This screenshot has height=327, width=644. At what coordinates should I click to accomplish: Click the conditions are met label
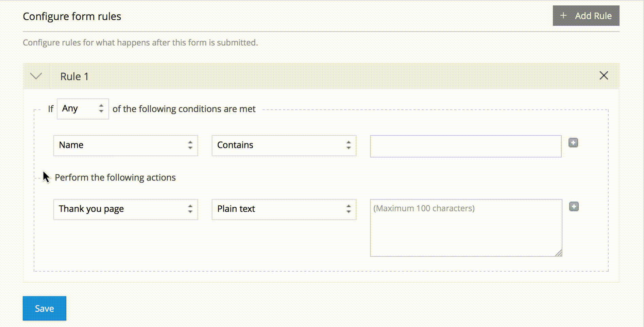[184, 109]
